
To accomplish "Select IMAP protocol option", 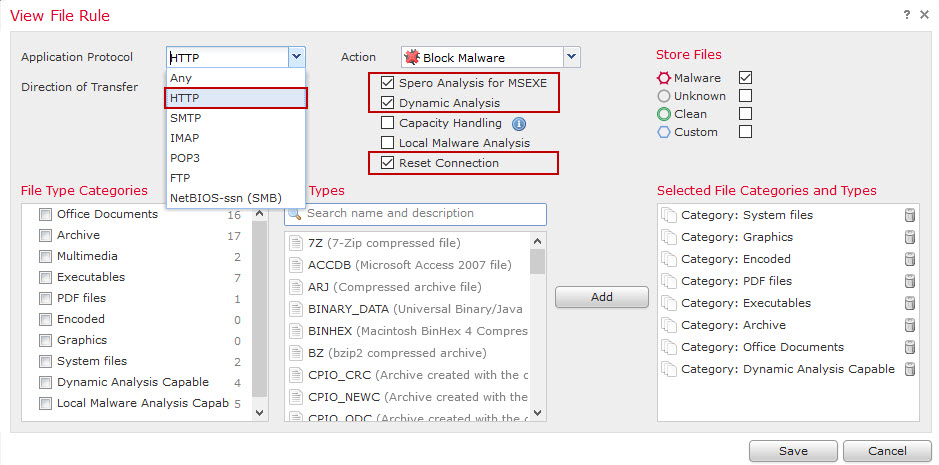I will click(236, 138).
